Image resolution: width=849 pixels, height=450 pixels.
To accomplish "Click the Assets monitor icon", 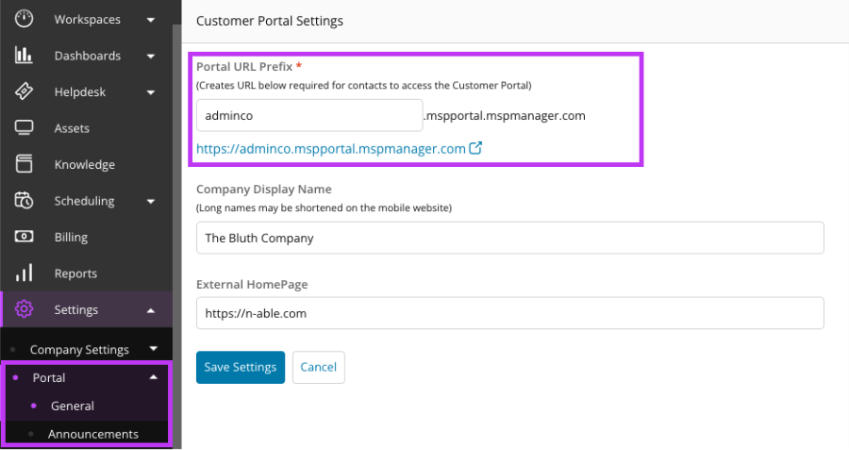I will point(24,128).
